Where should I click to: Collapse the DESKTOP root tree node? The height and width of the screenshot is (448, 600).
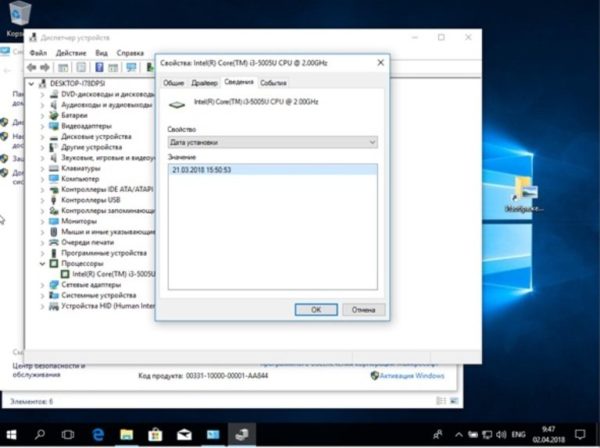point(32,83)
